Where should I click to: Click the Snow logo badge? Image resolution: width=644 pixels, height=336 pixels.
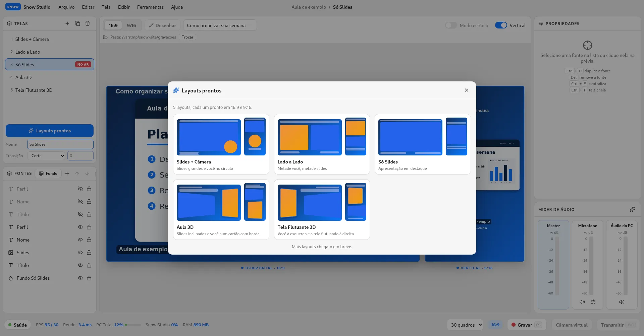point(13,7)
